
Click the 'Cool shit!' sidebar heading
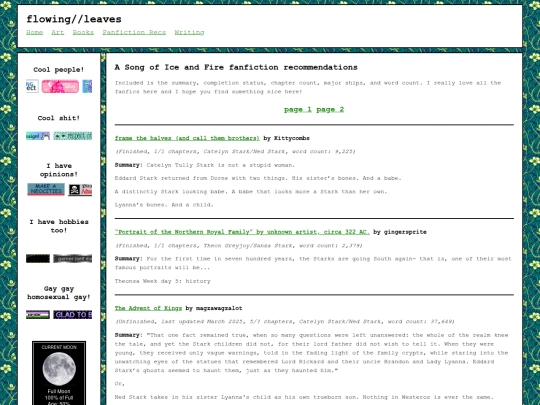pos(59,118)
